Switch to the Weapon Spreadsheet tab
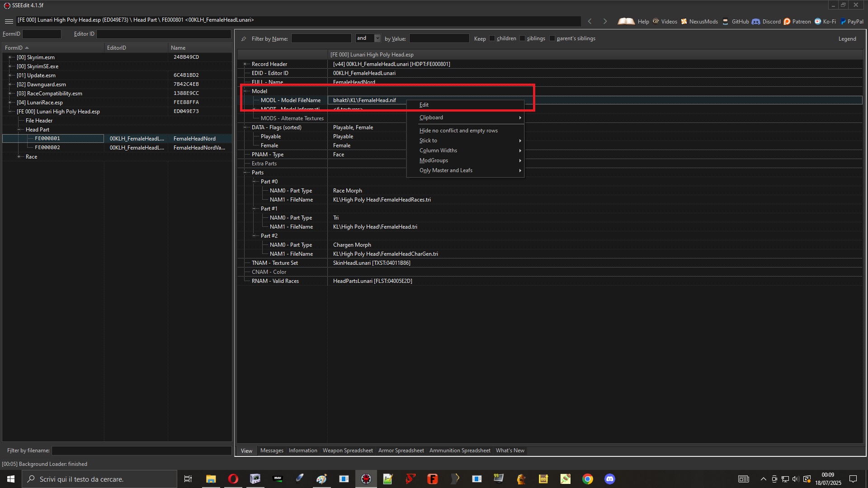 pyautogui.click(x=348, y=450)
